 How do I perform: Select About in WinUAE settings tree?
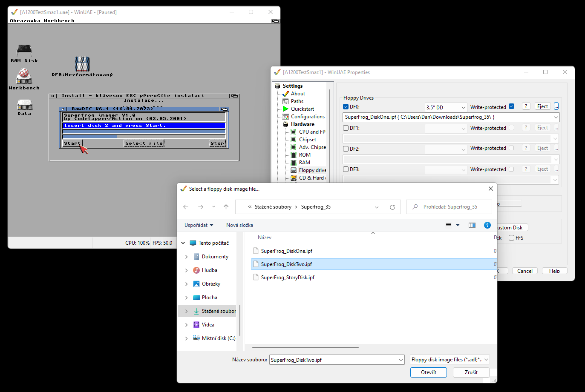[298, 94]
